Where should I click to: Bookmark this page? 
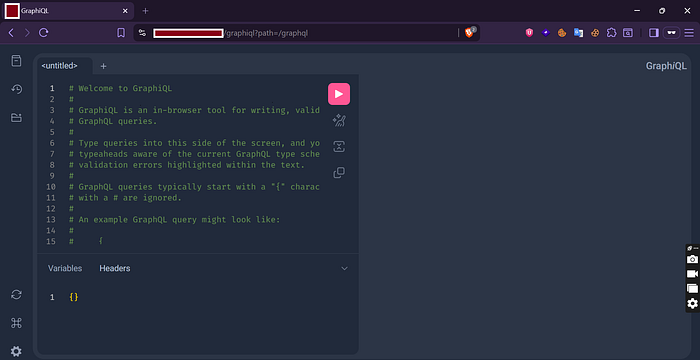(121, 33)
